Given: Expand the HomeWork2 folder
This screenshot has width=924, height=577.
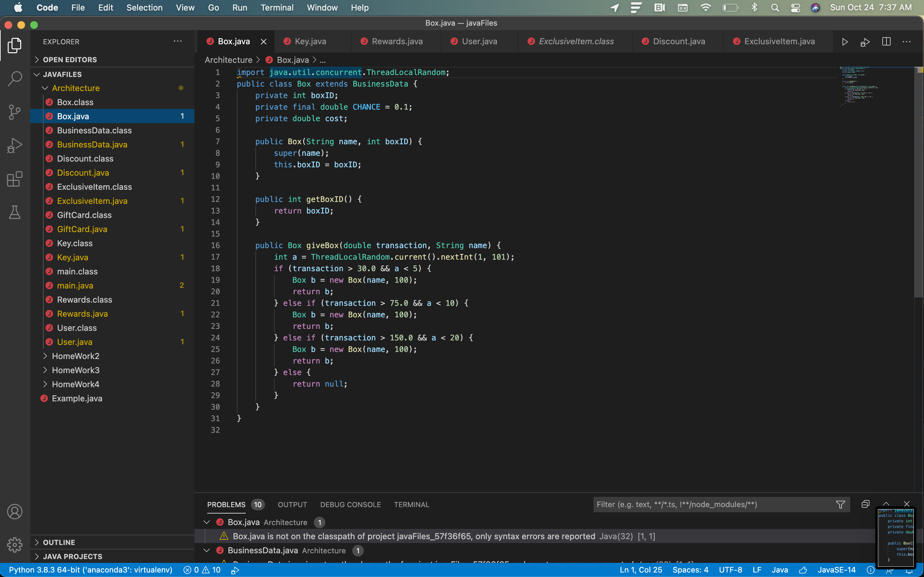Looking at the screenshot, I should pyautogui.click(x=75, y=356).
